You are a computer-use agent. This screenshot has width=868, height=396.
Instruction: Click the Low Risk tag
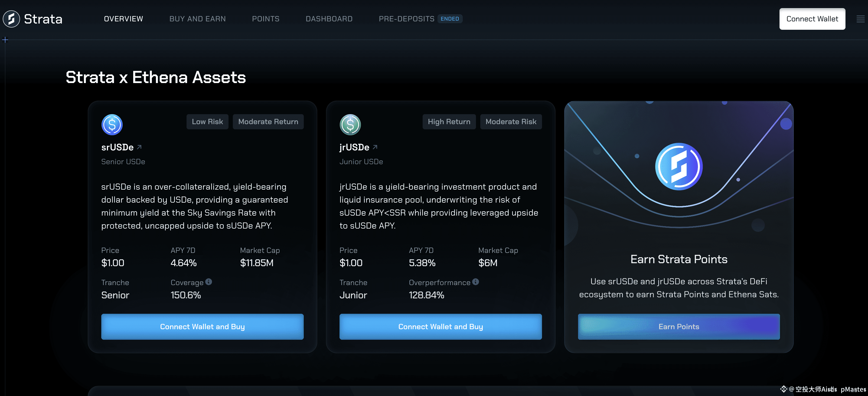coord(207,121)
